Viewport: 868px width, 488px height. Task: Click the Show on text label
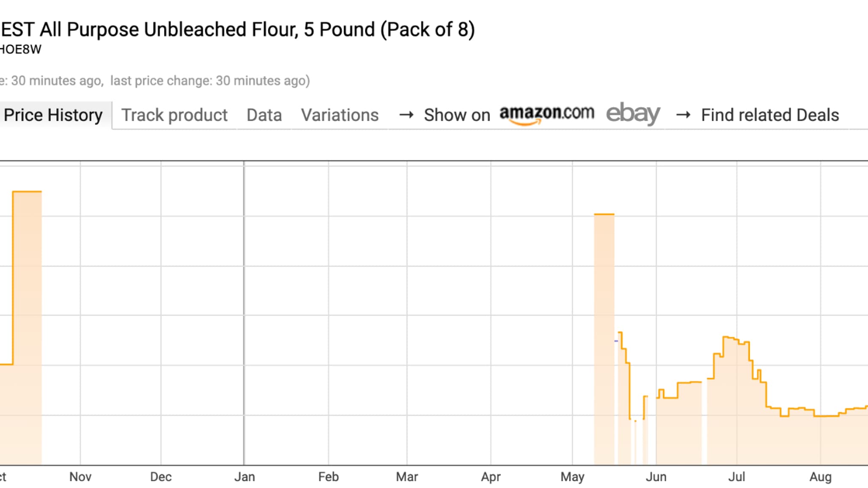pyautogui.click(x=457, y=115)
